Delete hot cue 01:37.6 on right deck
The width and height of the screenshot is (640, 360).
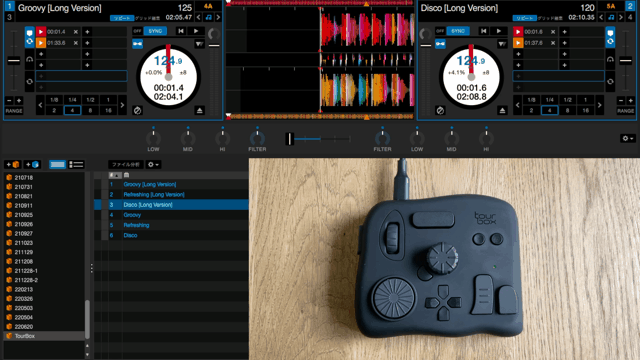pos(553,42)
